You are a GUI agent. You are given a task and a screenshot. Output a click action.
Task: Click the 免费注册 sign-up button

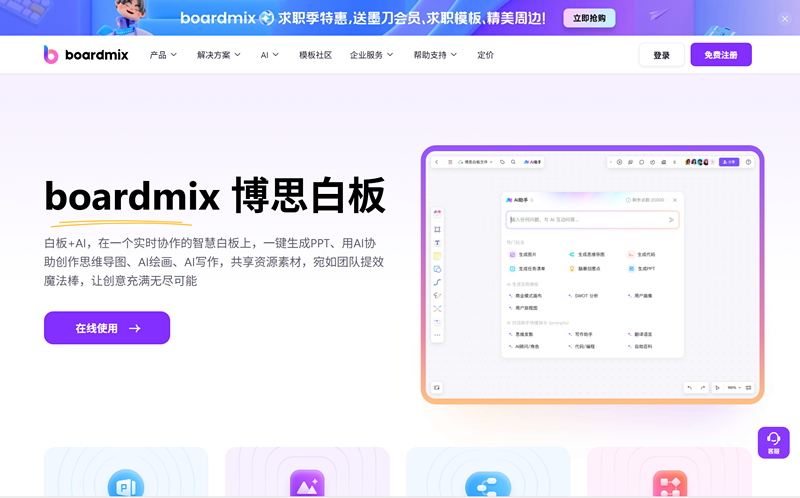tap(721, 55)
